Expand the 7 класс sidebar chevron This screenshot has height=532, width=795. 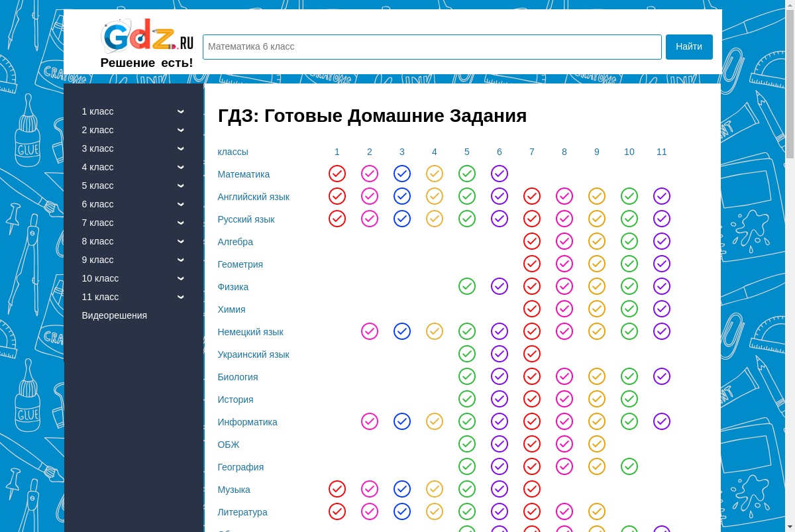181,223
